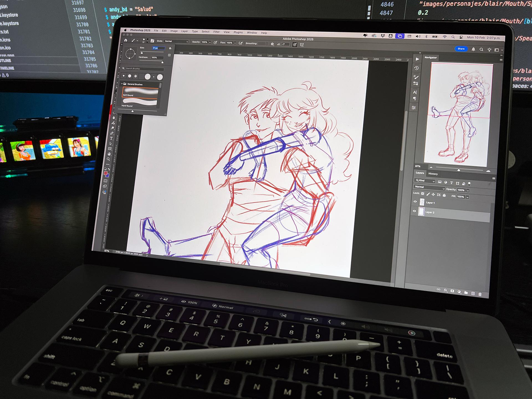Click the blue Share button

point(461,49)
